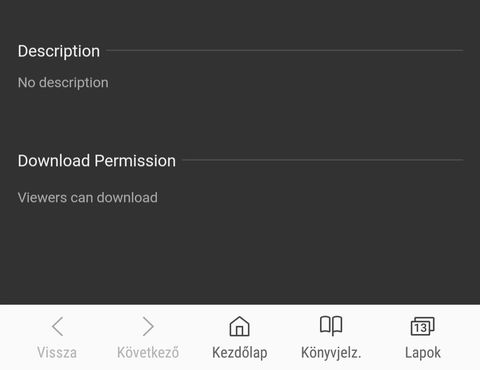This screenshot has height=370, width=480.
Task: Open the Könyvjelz. bookmarks book icon
Action: click(x=331, y=325)
